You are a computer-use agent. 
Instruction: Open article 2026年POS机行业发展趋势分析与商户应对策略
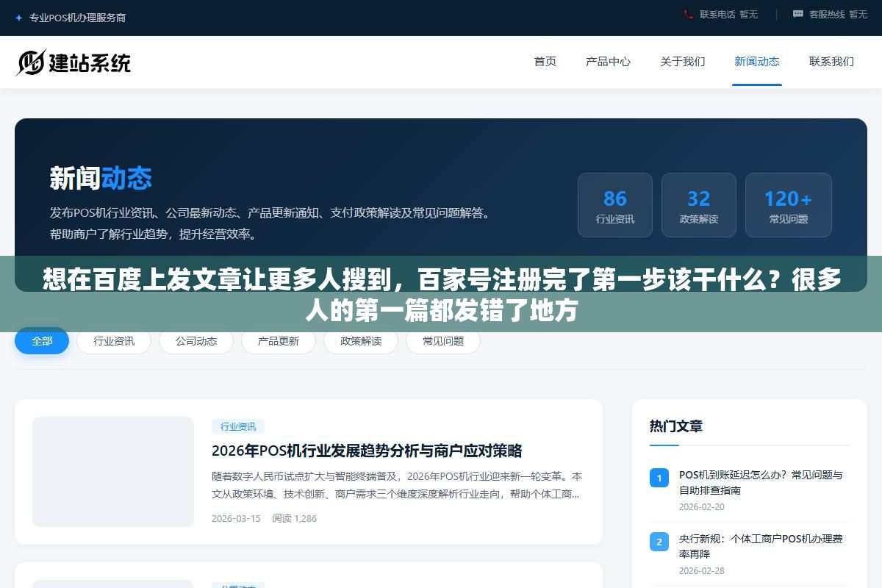pyautogui.click(x=367, y=451)
